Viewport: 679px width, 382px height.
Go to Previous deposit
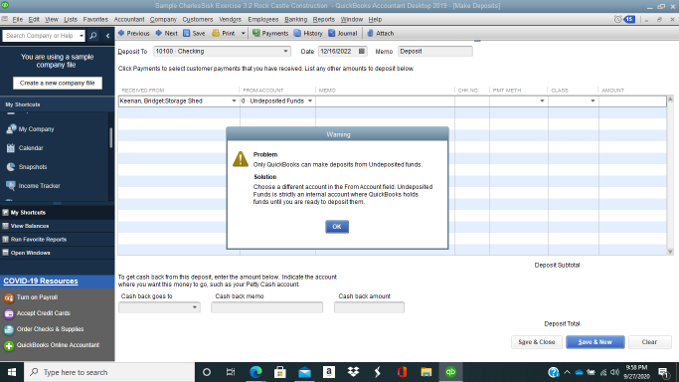(134, 33)
